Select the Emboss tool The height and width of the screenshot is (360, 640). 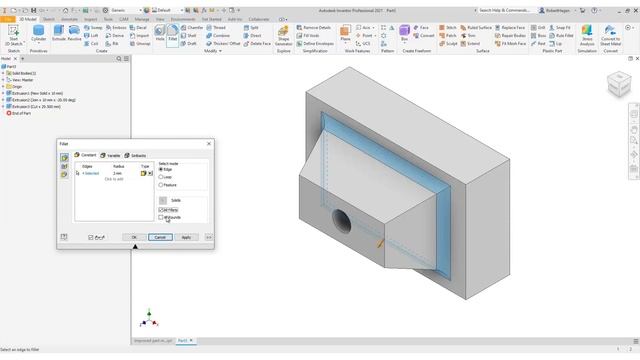tap(116, 27)
